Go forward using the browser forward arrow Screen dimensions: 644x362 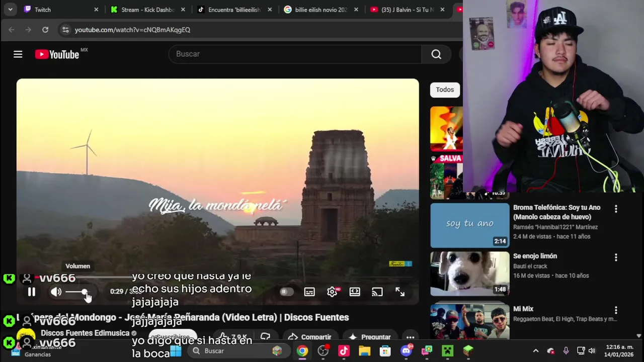(28, 30)
